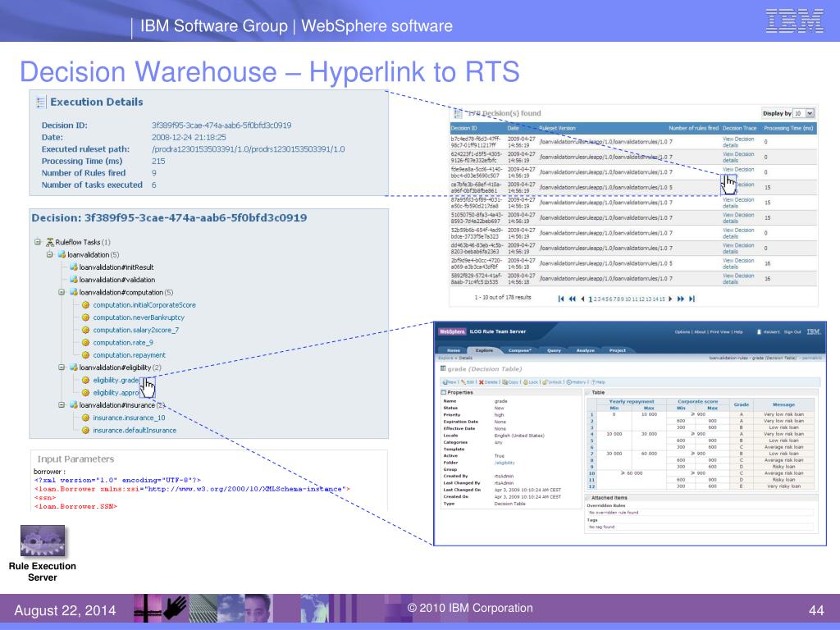This screenshot has height=630, width=840.
Task: Switch to the Explore tab
Action: pyautogui.click(x=484, y=350)
